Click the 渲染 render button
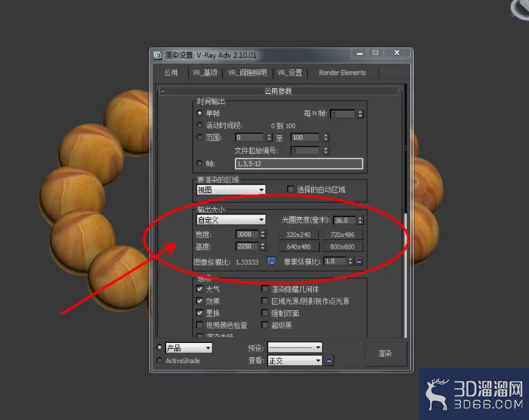 click(385, 353)
